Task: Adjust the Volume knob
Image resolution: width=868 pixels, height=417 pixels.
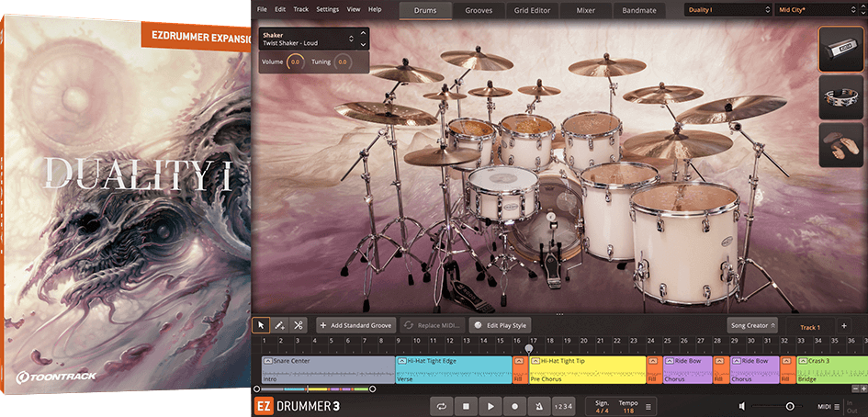Action: point(295,62)
